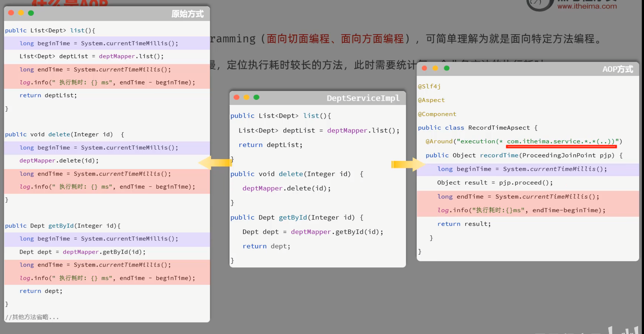Image resolution: width=644 pixels, height=334 pixels.
Task: Click the @Around annotation text
Action: (439, 141)
